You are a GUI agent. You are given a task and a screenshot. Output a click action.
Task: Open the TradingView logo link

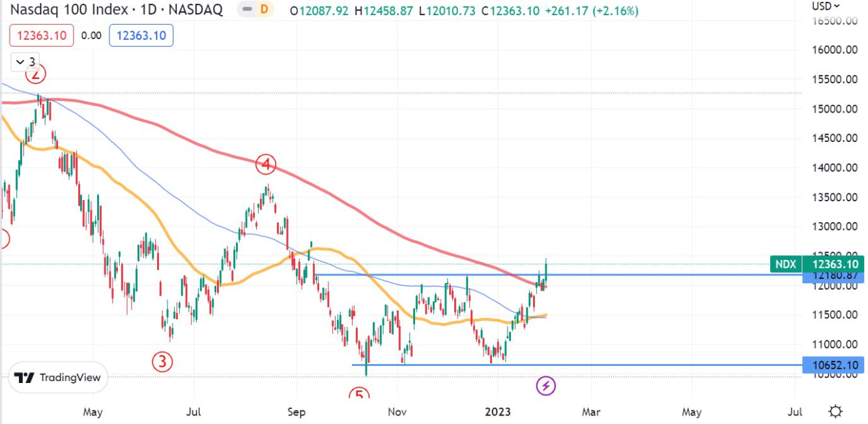[58, 378]
